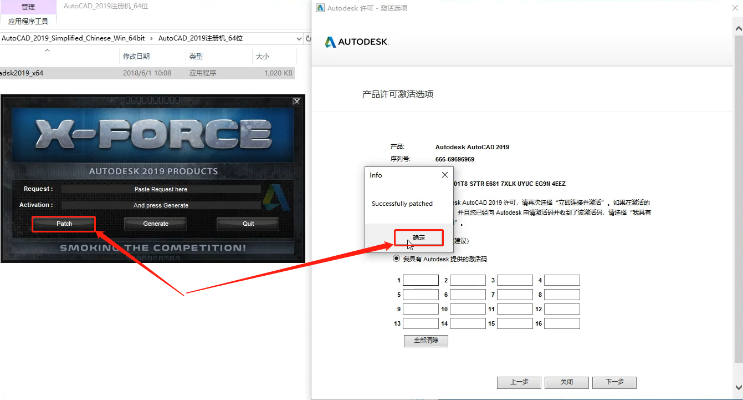
Task: Click activation code box 13
Action: (421, 323)
